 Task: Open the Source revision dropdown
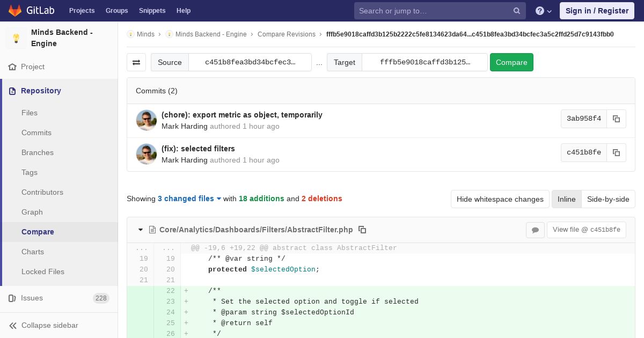tap(250, 62)
